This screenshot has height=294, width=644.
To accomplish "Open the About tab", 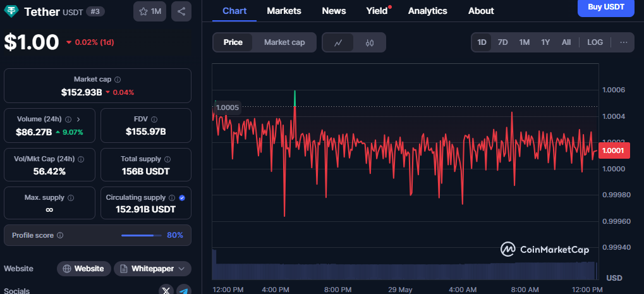I will pyautogui.click(x=481, y=11).
